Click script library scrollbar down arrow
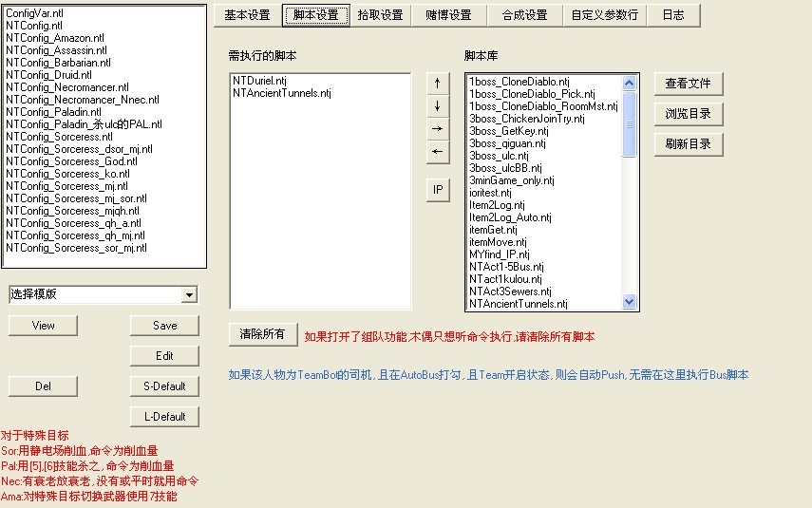Screen dimensions: 812x508 (630, 301)
